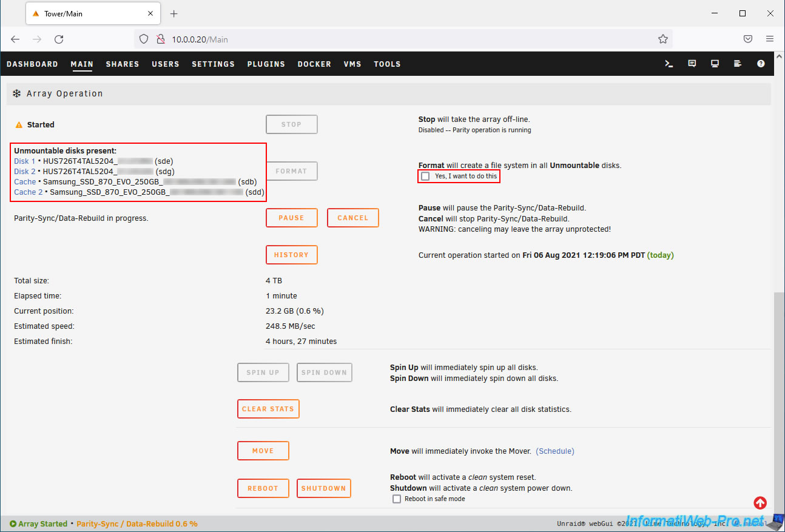Screen dimensions: 785x532
Task: Click the feedback icon in the header
Action: (x=692, y=64)
